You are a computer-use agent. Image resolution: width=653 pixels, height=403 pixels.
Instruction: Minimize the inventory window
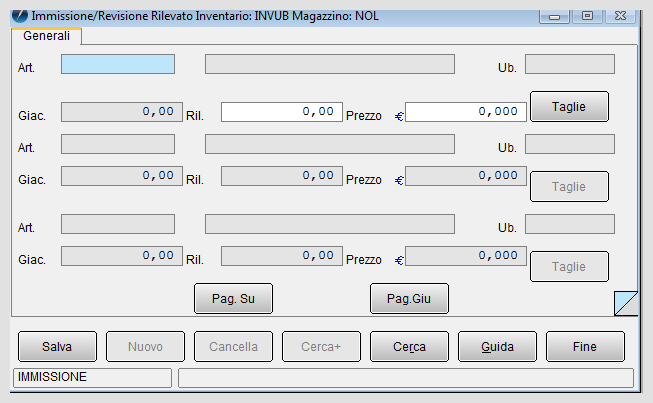(554, 16)
